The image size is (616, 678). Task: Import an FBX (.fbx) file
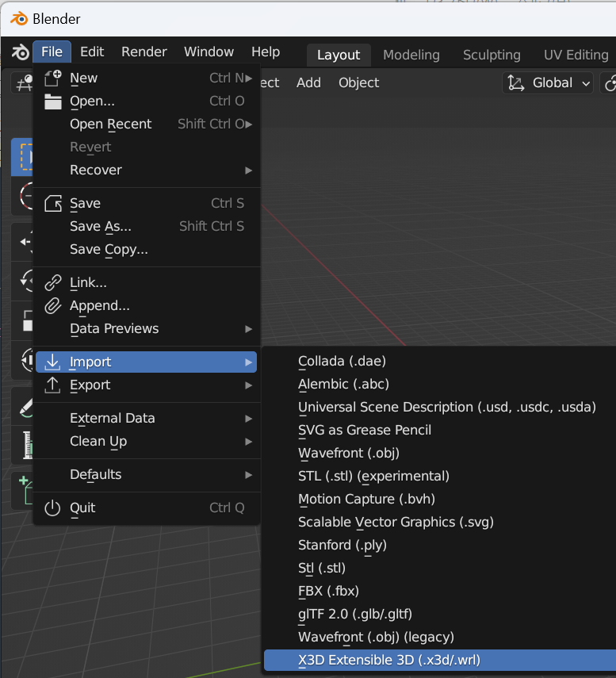[x=440, y=591]
